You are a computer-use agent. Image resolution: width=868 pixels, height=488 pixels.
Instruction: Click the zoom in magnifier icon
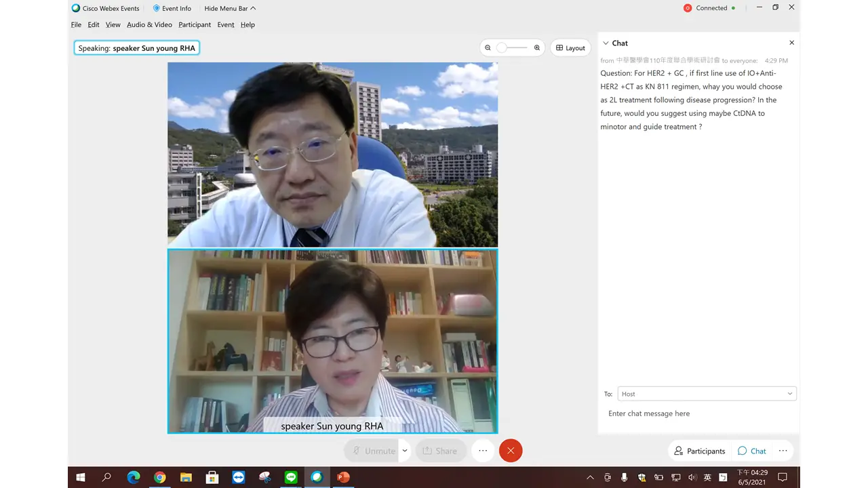click(537, 47)
